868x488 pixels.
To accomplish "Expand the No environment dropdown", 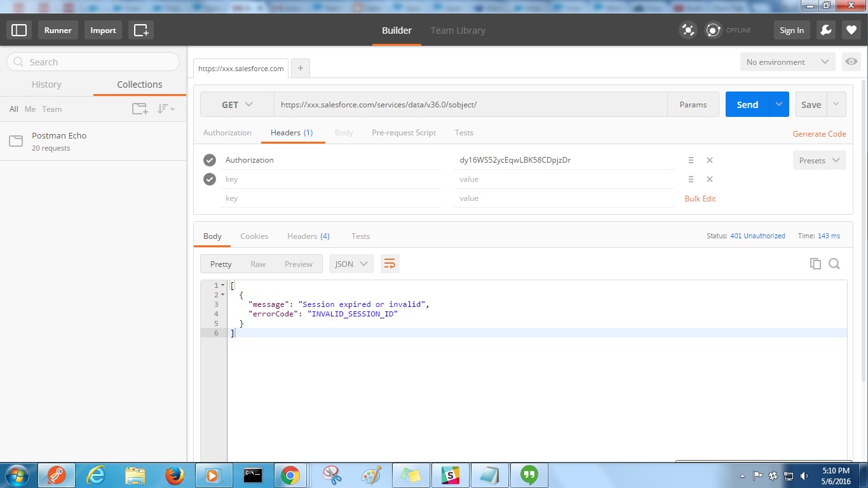I will (787, 62).
